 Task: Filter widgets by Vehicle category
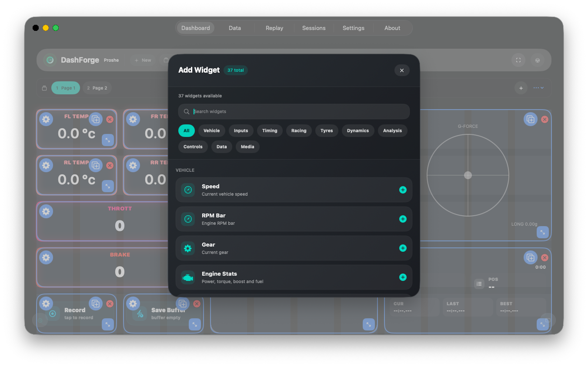pyautogui.click(x=212, y=130)
